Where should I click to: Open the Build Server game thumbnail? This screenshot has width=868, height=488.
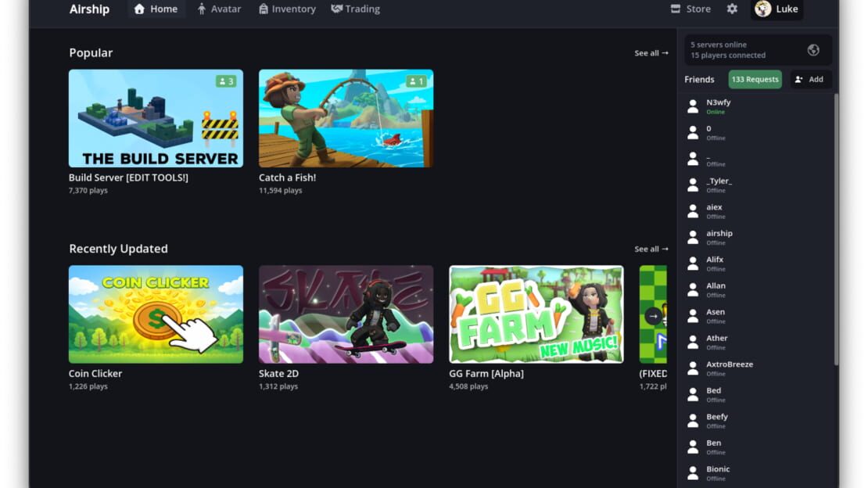click(x=156, y=118)
